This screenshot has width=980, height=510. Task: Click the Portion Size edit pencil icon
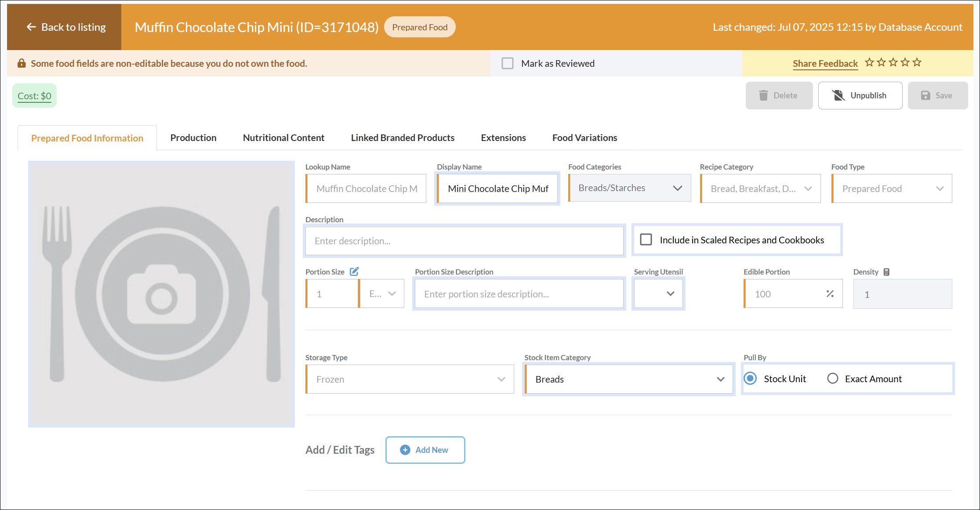point(354,271)
